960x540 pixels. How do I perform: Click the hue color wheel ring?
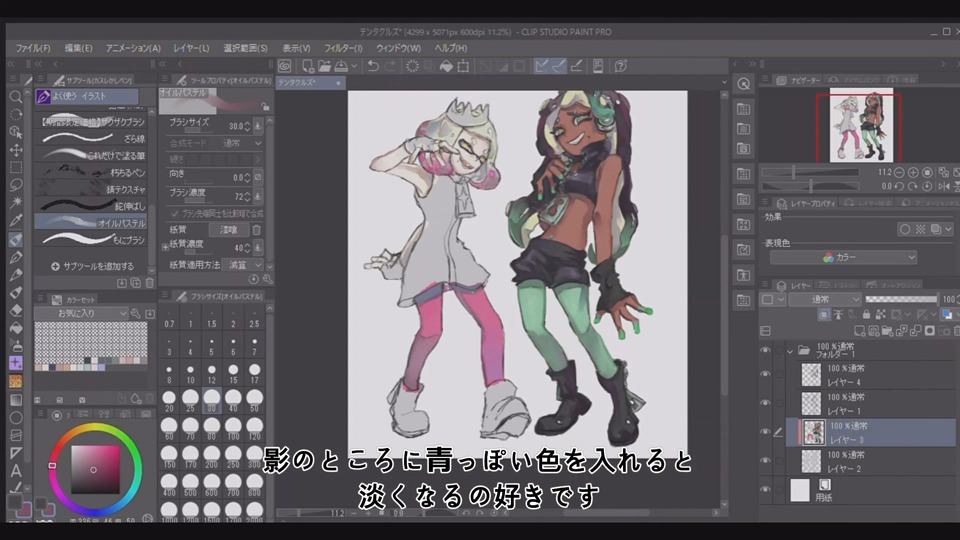pos(94,428)
